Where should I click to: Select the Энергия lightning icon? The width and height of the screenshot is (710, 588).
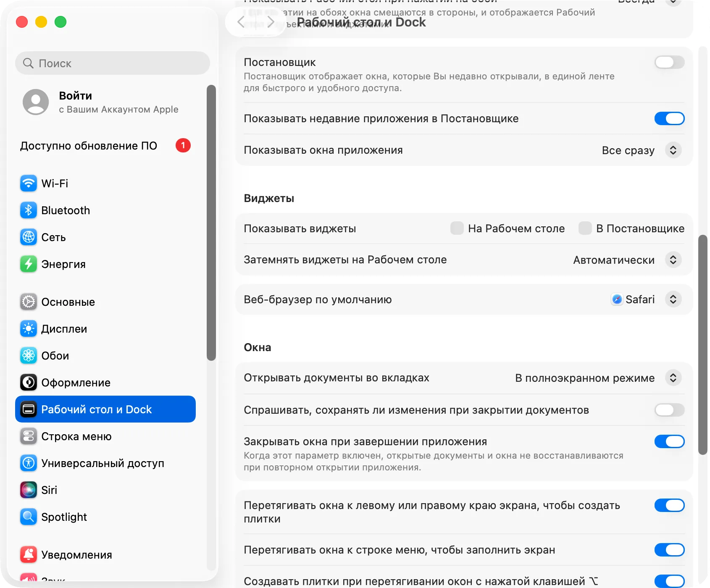pyautogui.click(x=29, y=264)
